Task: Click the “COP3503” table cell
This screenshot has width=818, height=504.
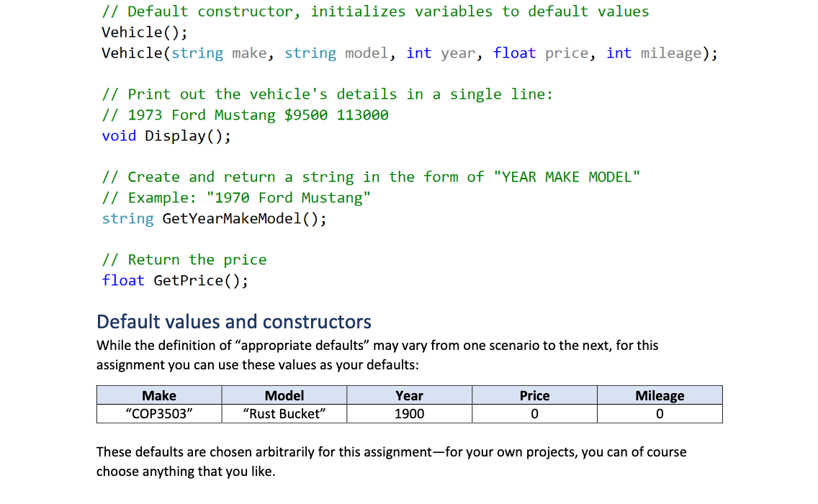Action: pos(159,414)
